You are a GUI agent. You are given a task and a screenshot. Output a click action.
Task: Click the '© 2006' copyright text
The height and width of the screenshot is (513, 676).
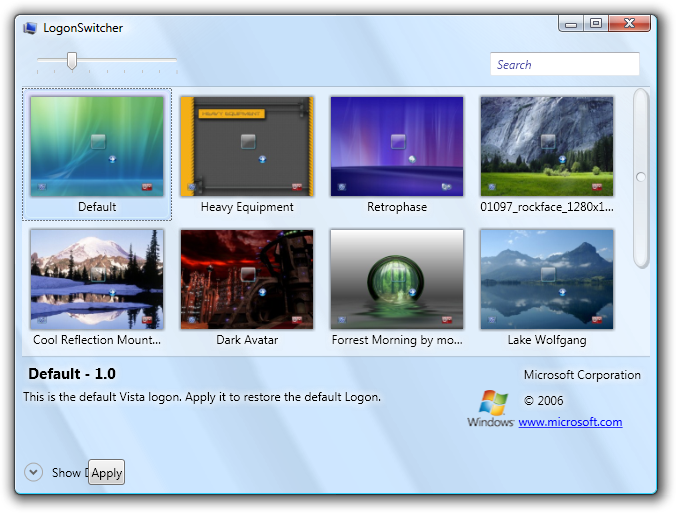tap(544, 400)
